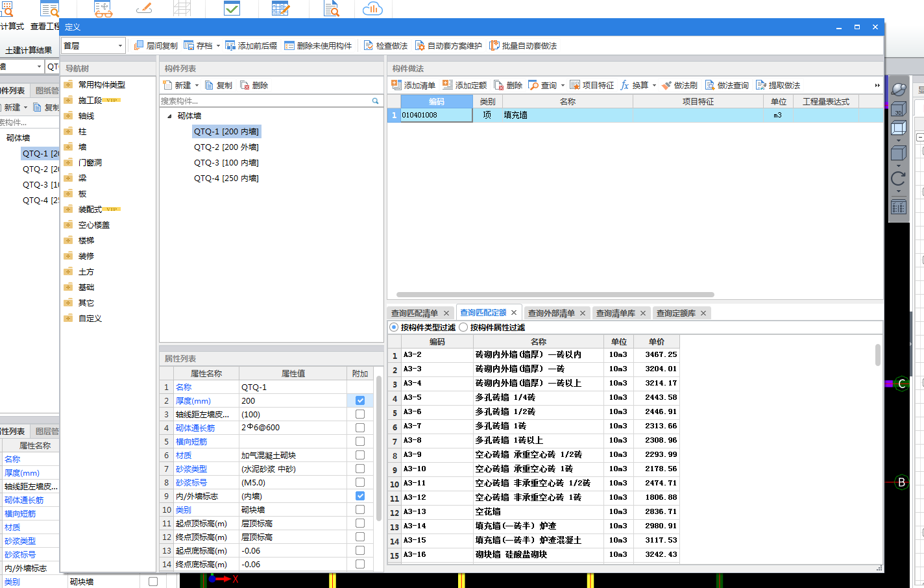Click the rotate view icon in right toolbar
The image size is (924, 588).
899,178
